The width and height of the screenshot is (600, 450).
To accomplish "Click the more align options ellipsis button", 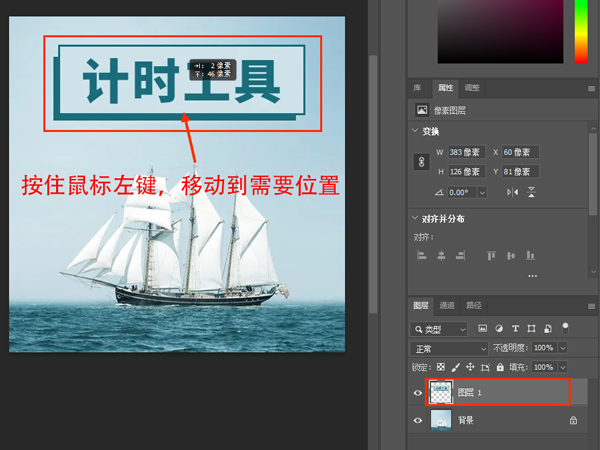I will tap(532, 275).
